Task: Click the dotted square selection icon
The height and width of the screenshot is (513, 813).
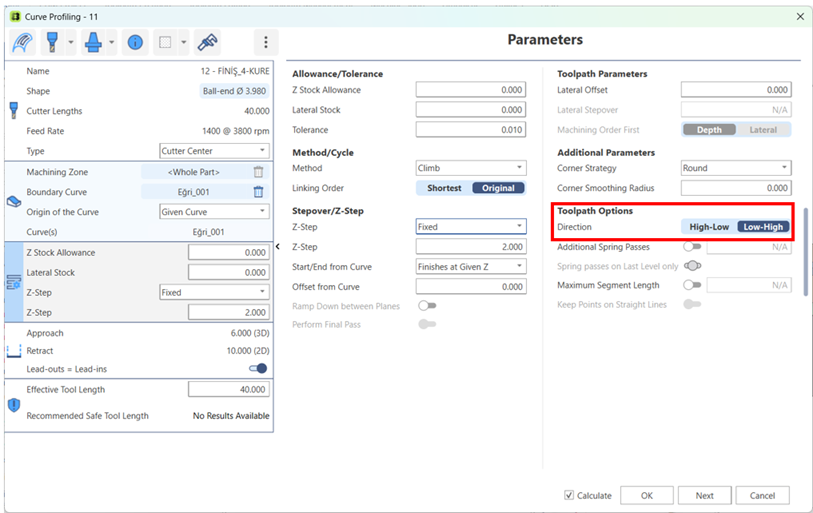Action: pyautogui.click(x=165, y=42)
